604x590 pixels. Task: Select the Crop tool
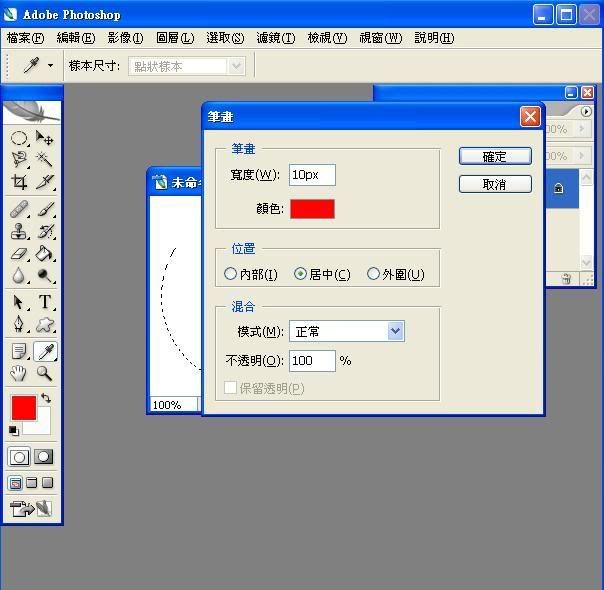click(19, 181)
